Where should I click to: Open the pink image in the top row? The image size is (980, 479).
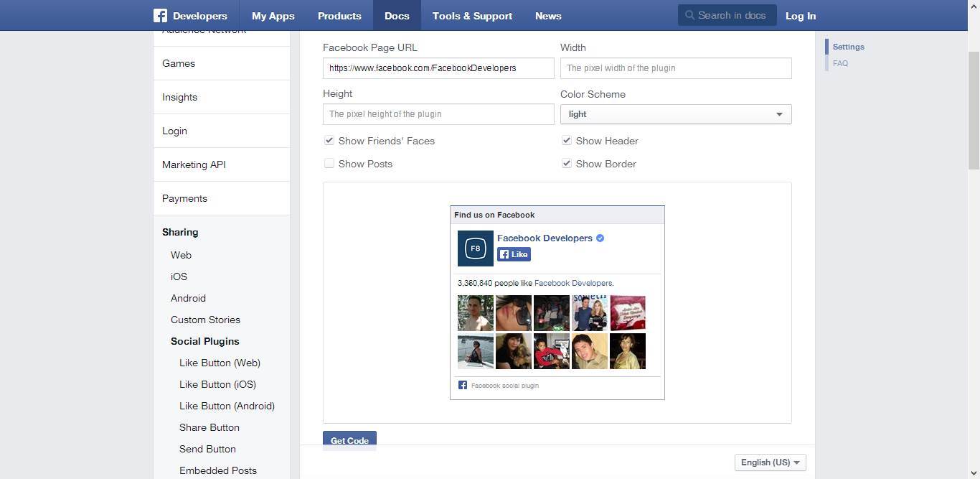click(628, 313)
